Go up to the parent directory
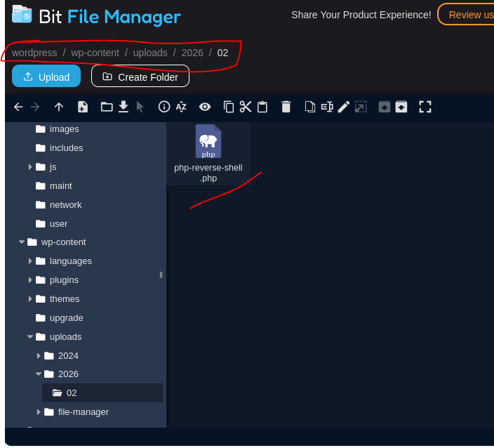Screen dimensions: 494x448 (x=59, y=107)
